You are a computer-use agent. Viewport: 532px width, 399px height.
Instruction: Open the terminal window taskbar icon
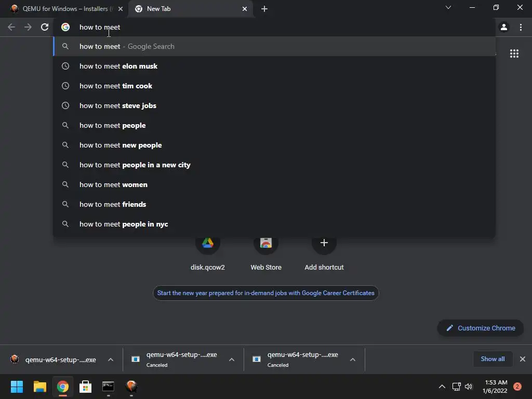108,387
